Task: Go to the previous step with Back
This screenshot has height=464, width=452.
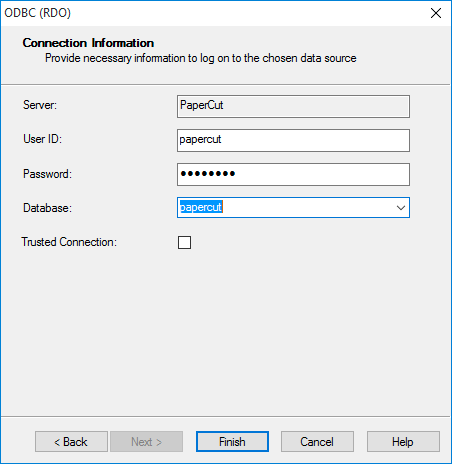Action: point(71,442)
